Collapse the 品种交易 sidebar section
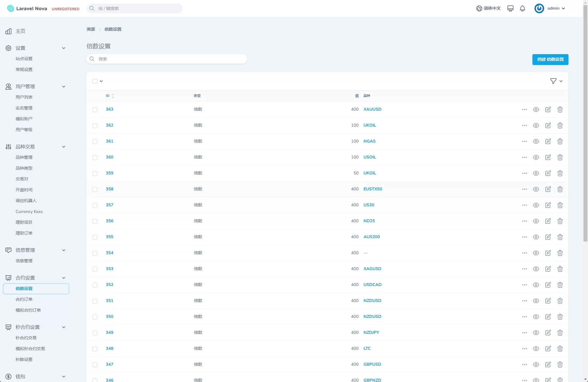The width and height of the screenshot is (588, 382). pos(63,147)
